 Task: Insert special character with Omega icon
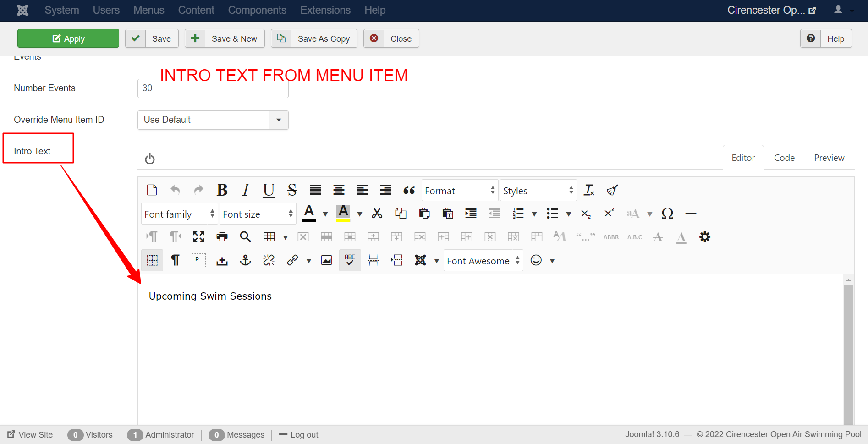[x=667, y=214]
